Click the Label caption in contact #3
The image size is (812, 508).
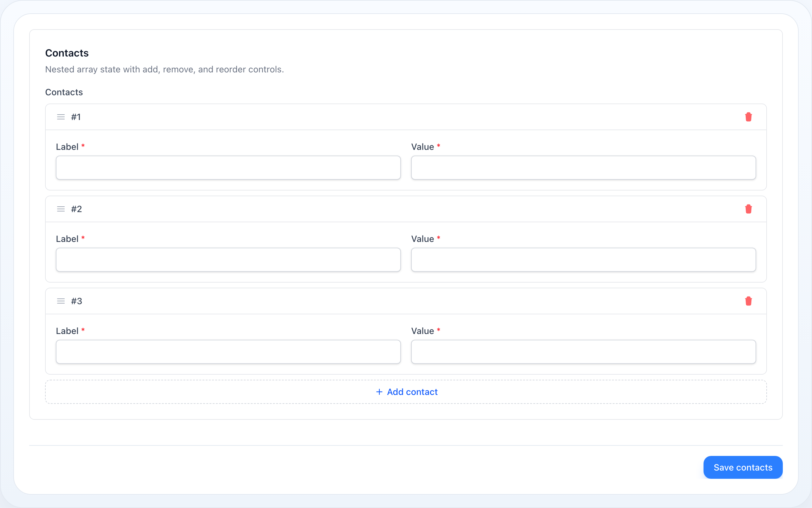[x=67, y=331]
